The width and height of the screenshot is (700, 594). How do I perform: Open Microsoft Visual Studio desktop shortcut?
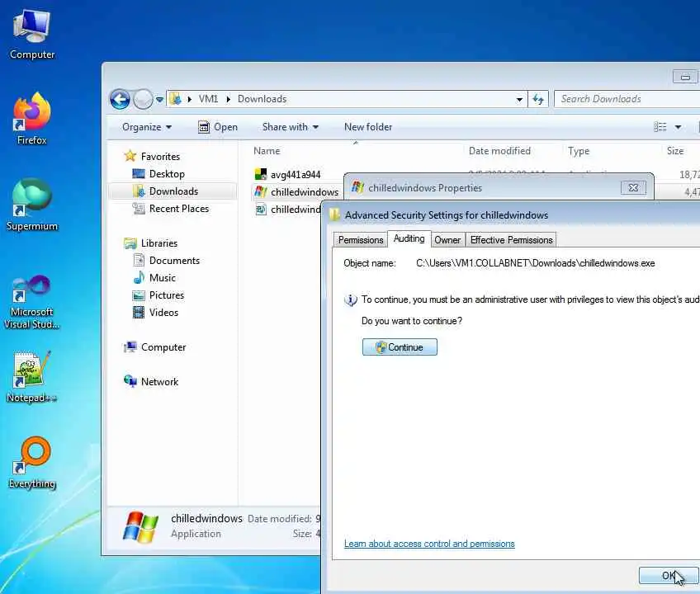(x=31, y=302)
